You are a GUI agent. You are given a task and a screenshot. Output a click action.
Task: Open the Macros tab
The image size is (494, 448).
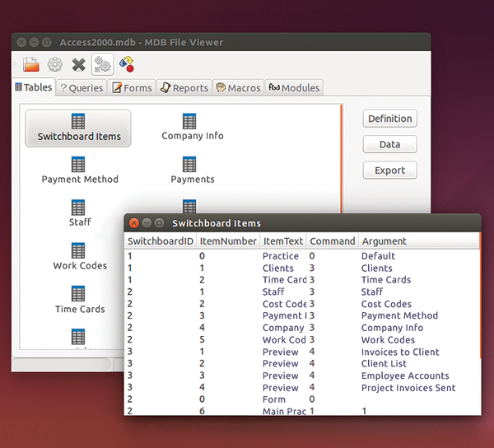coord(239,88)
